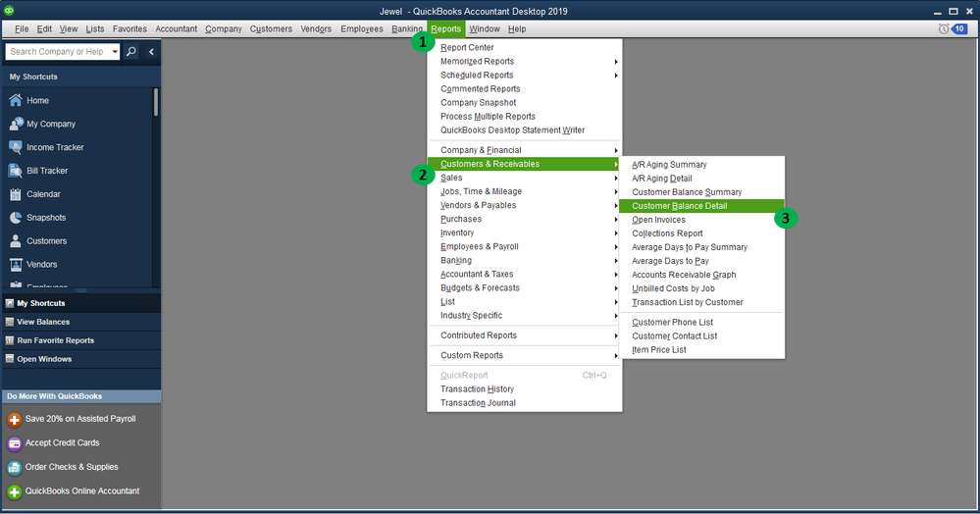
Task: Expand Scheduled Reports submenu
Action: (525, 75)
